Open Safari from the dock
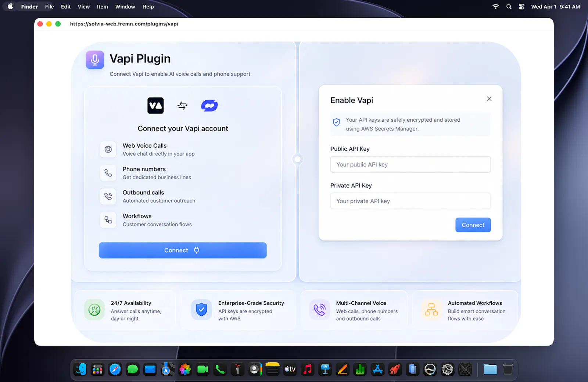This screenshot has height=382, width=588. pyautogui.click(x=115, y=369)
